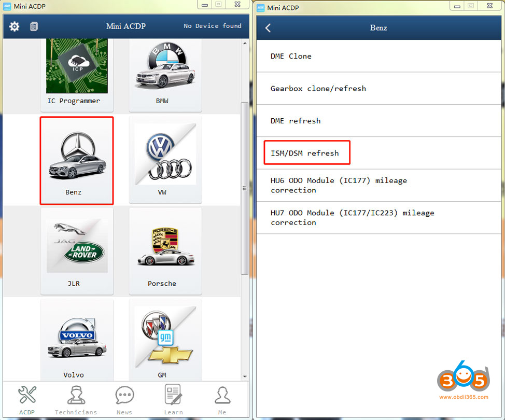This screenshot has height=420, width=505.
Task: Select ISM/DSM refresh option
Action: pos(306,153)
